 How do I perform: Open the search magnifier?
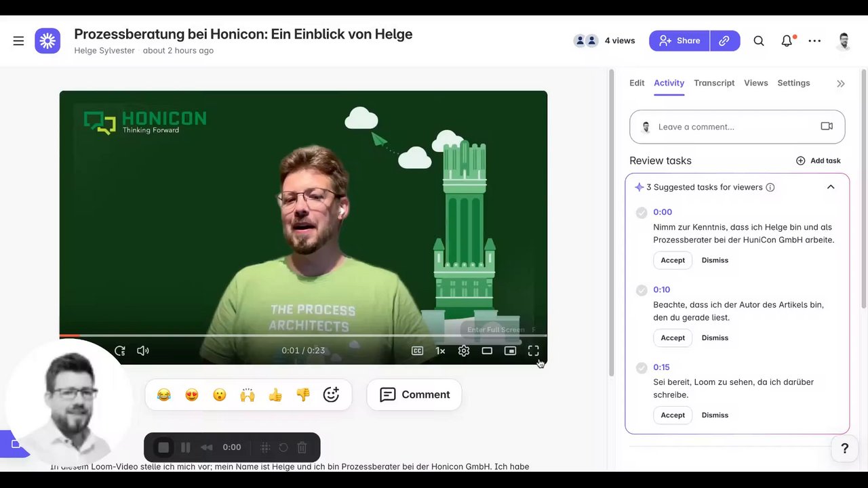pos(759,41)
